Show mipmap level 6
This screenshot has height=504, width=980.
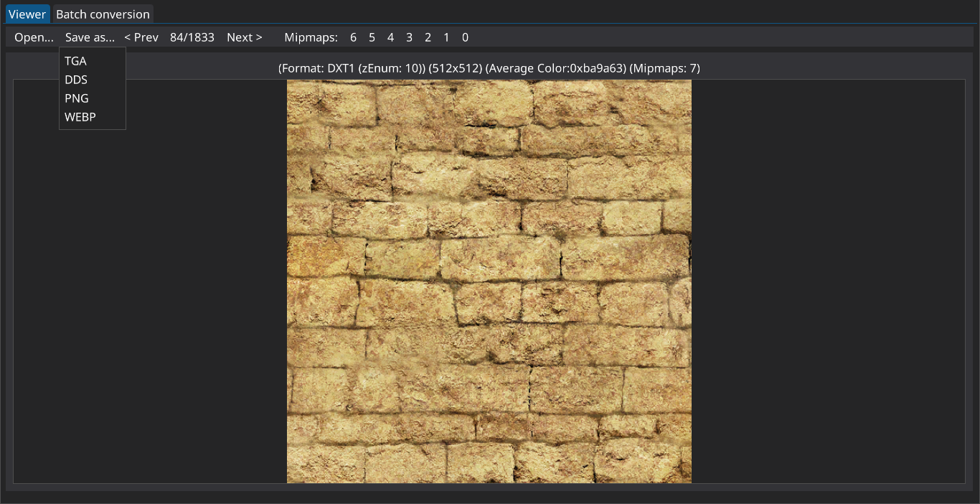click(353, 37)
